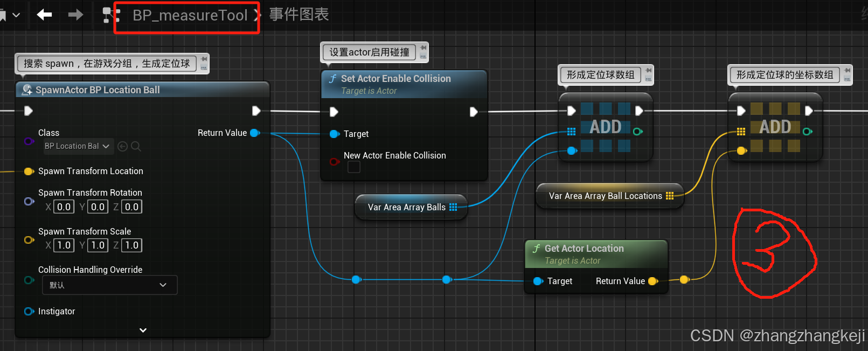This screenshot has height=351, width=868.
Task: Click Var Area Array Ball Locations output pin
Action: click(670, 196)
